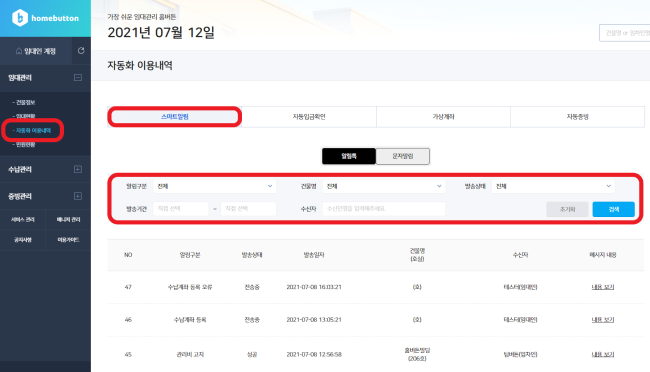The height and width of the screenshot is (372, 650).
Task: Select 자동화 이용내역 in the sidebar
Action: pos(32,130)
